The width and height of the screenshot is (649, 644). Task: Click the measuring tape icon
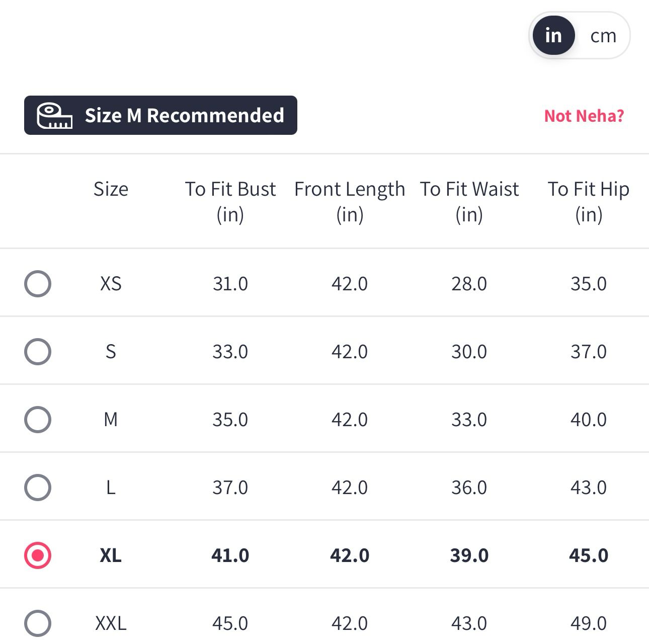click(x=54, y=116)
